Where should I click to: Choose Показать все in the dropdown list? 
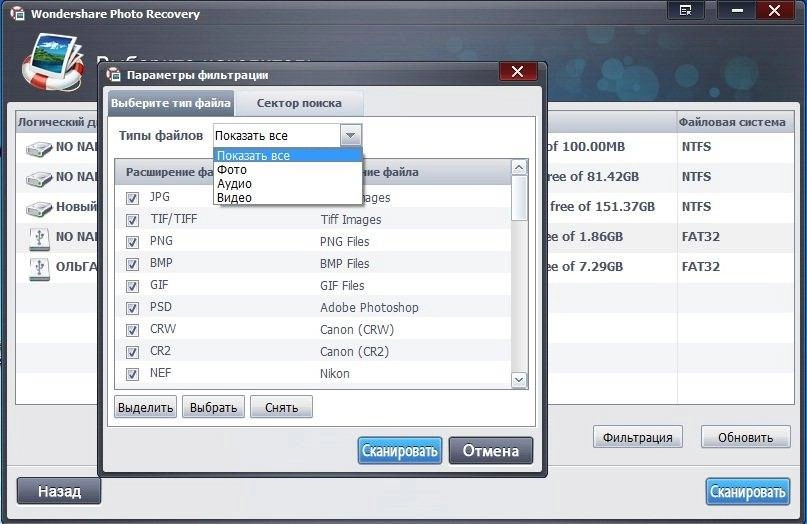tap(288, 155)
